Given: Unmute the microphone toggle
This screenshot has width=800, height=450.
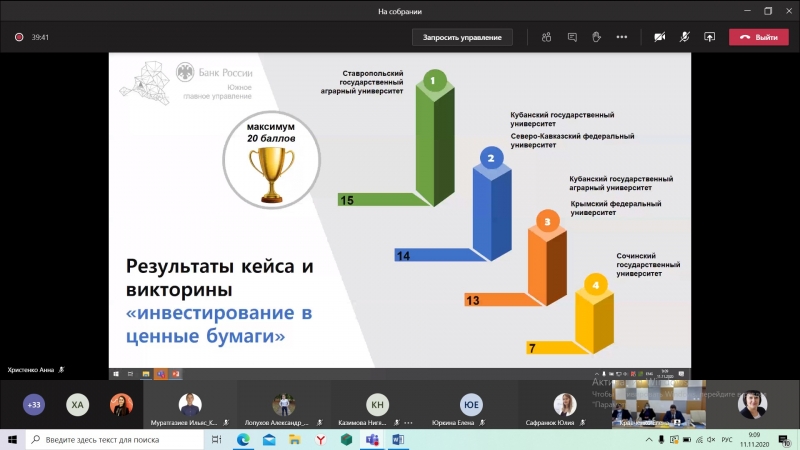Looking at the screenshot, I should 684,37.
